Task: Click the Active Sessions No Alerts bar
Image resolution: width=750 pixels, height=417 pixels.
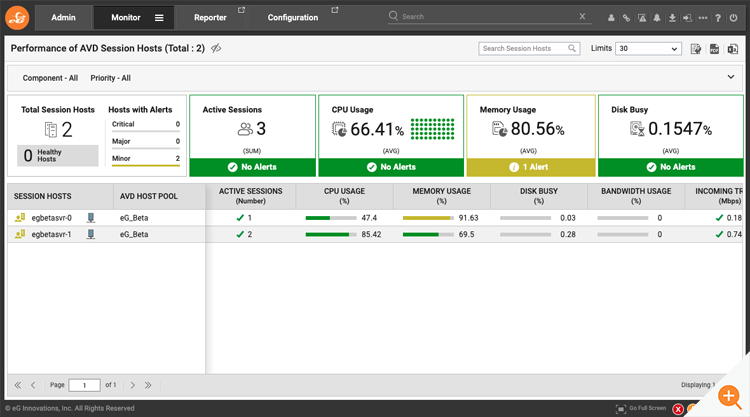Action: tap(253, 167)
